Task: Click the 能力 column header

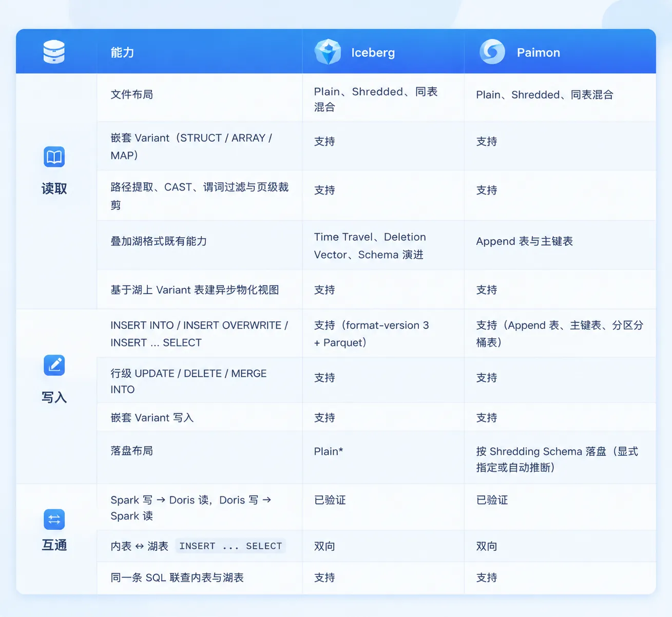Action: click(122, 52)
